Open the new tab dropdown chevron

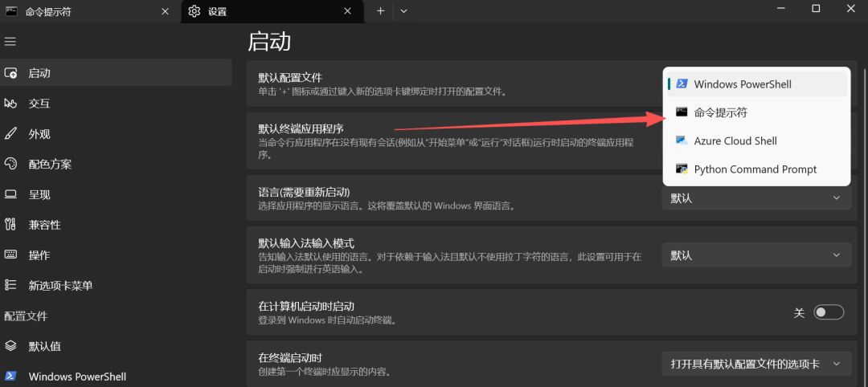coord(403,11)
